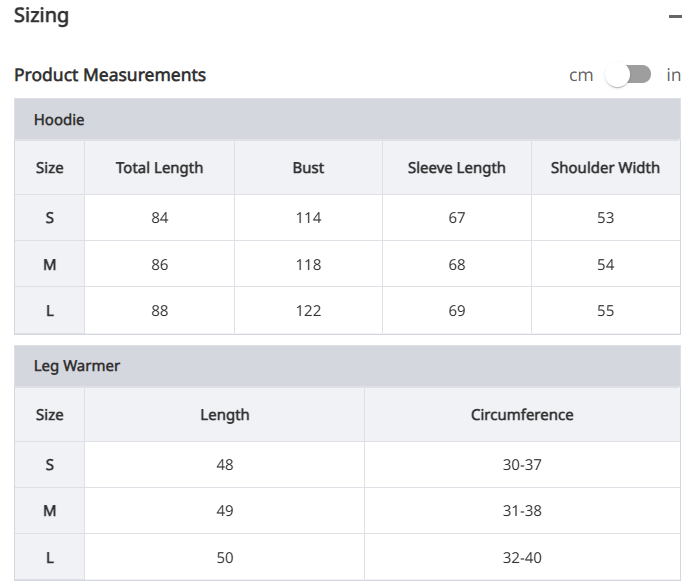
Task: Select the Leg Warmer size M label
Action: pos(49,511)
